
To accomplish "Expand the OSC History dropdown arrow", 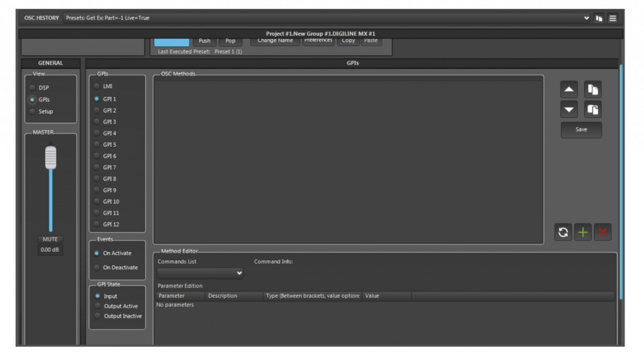I will [587, 18].
